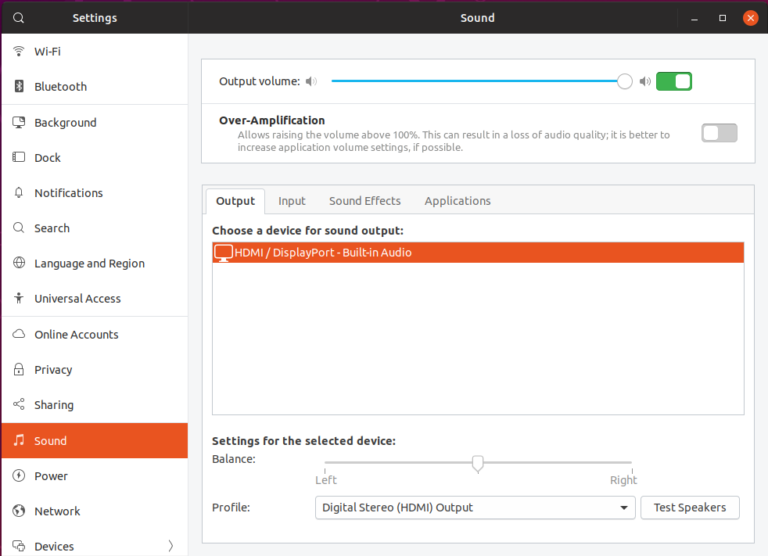
Task: Open Dock settings
Action: click(95, 158)
